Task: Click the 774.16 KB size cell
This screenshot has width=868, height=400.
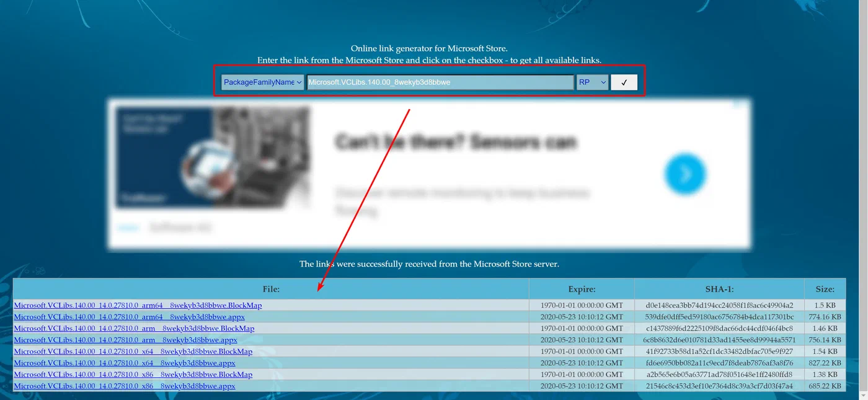Action: point(825,317)
